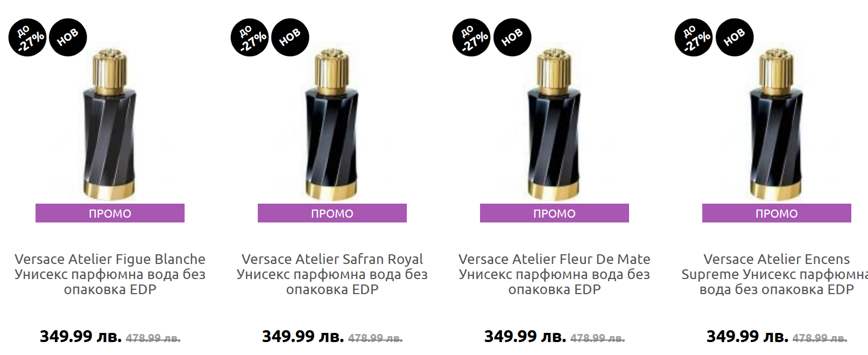Open the Encens Supreme perfume bottle image
The image size is (868, 355).
[777, 124]
